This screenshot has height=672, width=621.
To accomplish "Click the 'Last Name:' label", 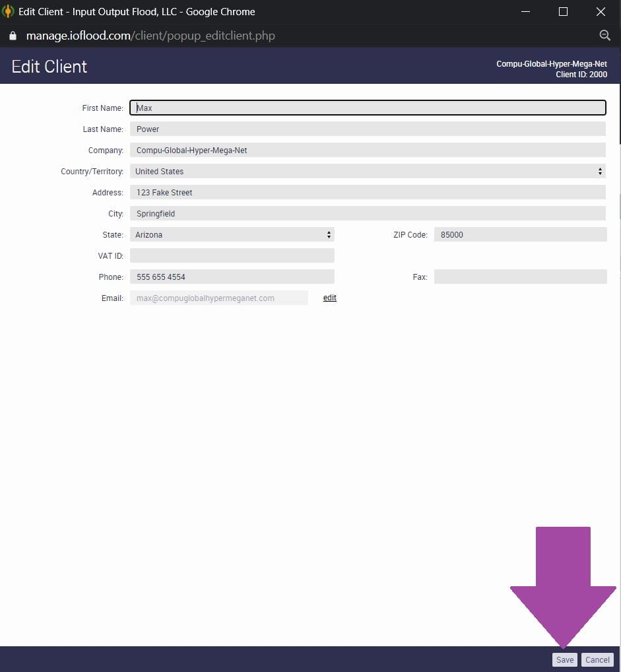I will pos(103,129).
